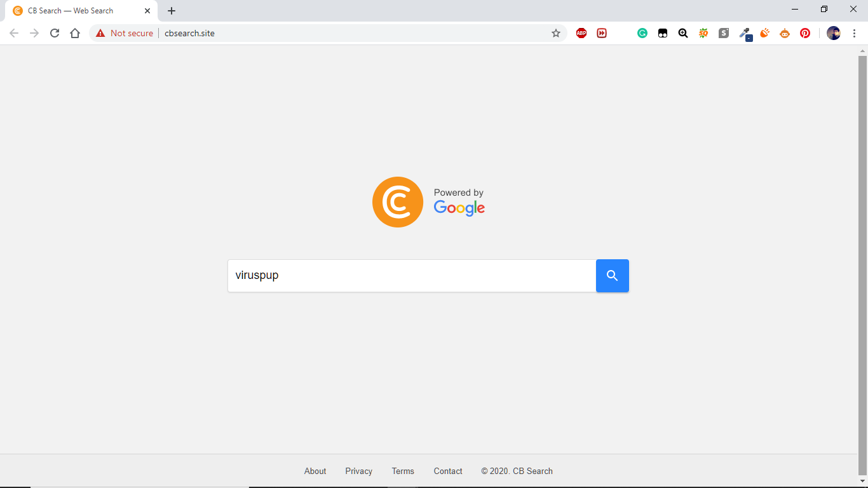Click the Home button in the toolbar
The width and height of the screenshot is (868, 488).
(x=75, y=33)
